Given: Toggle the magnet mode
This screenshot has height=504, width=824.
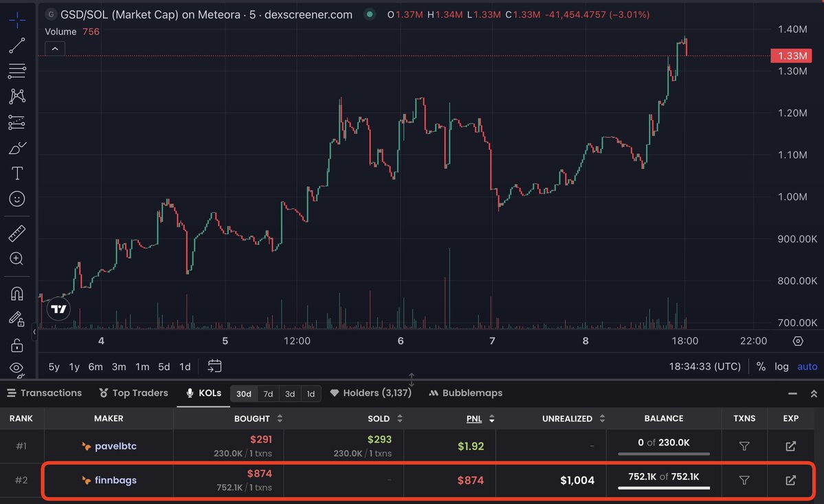Looking at the screenshot, I should click(16, 293).
